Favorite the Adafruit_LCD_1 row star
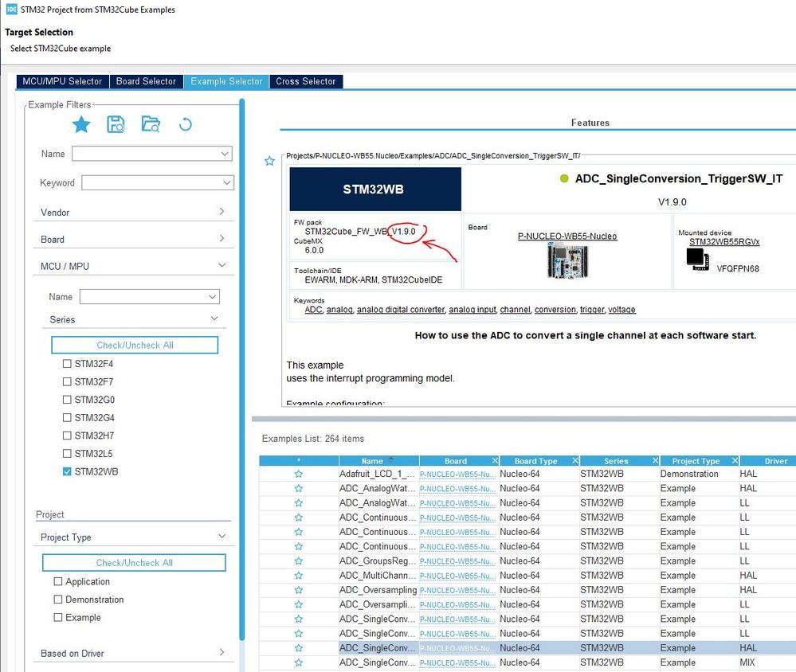Viewport: 796px width, 672px height. (x=299, y=474)
